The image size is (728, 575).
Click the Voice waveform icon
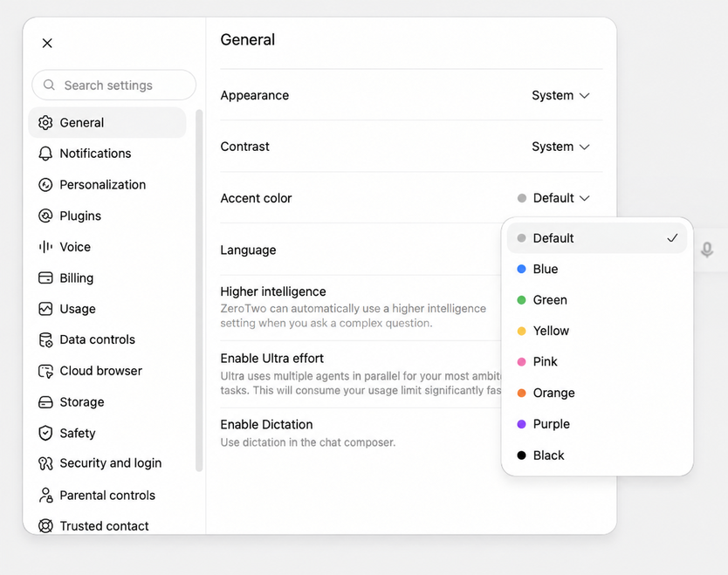point(45,247)
